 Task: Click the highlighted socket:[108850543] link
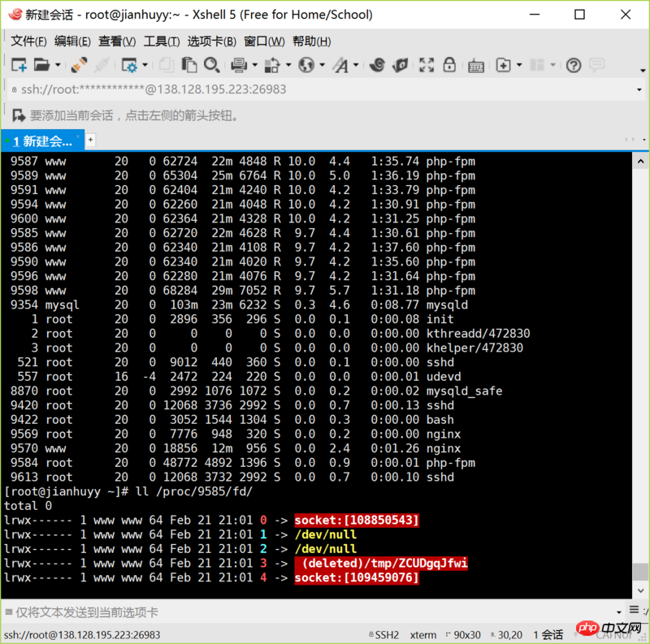357,520
